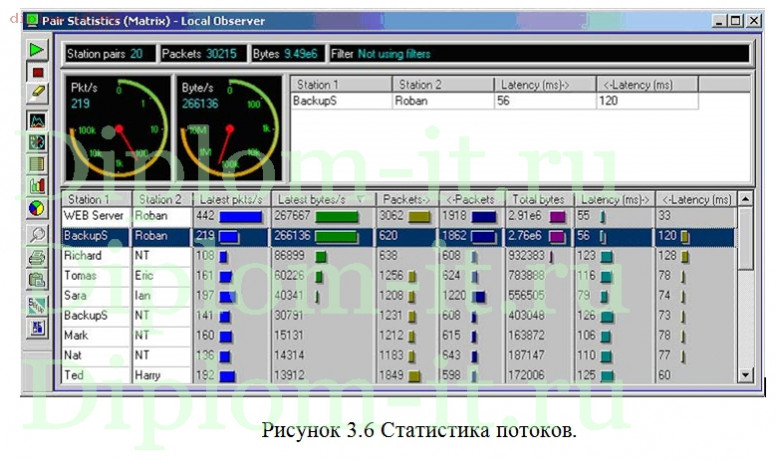The height and width of the screenshot is (460, 776).
Task: Click the Bytes 9.49e6 counter
Action: pyautogui.click(x=288, y=54)
